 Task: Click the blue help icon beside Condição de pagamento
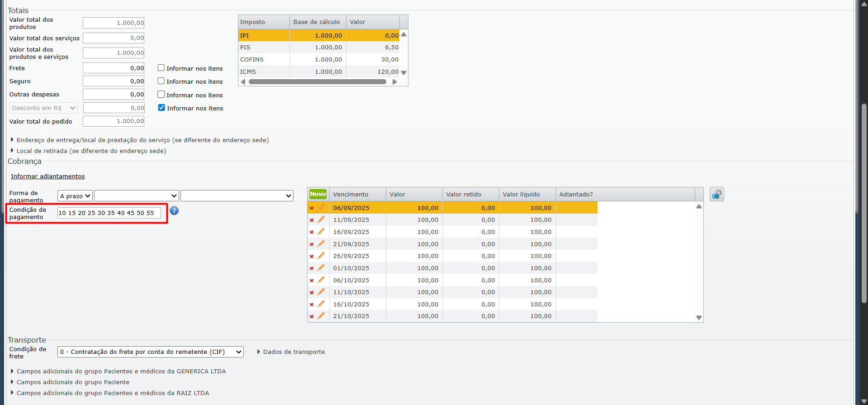[174, 211]
